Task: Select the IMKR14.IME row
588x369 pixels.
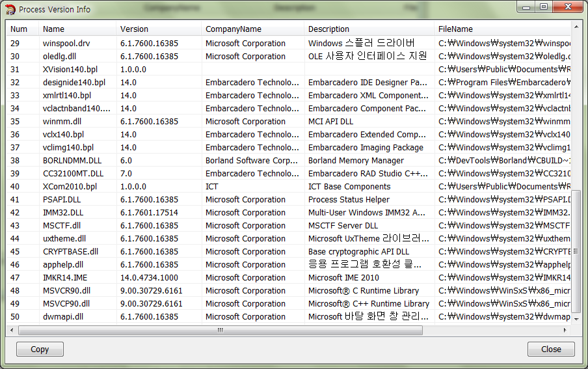Action: coord(289,277)
